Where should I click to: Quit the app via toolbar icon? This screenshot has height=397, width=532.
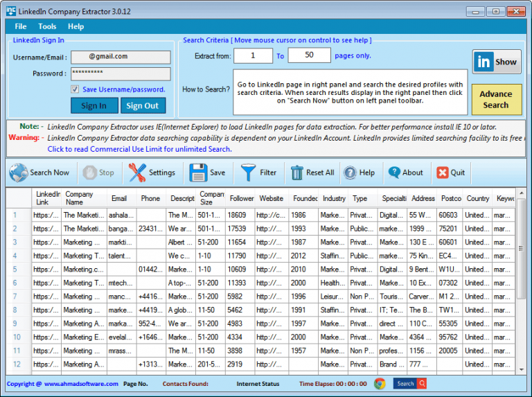coord(442,173)
